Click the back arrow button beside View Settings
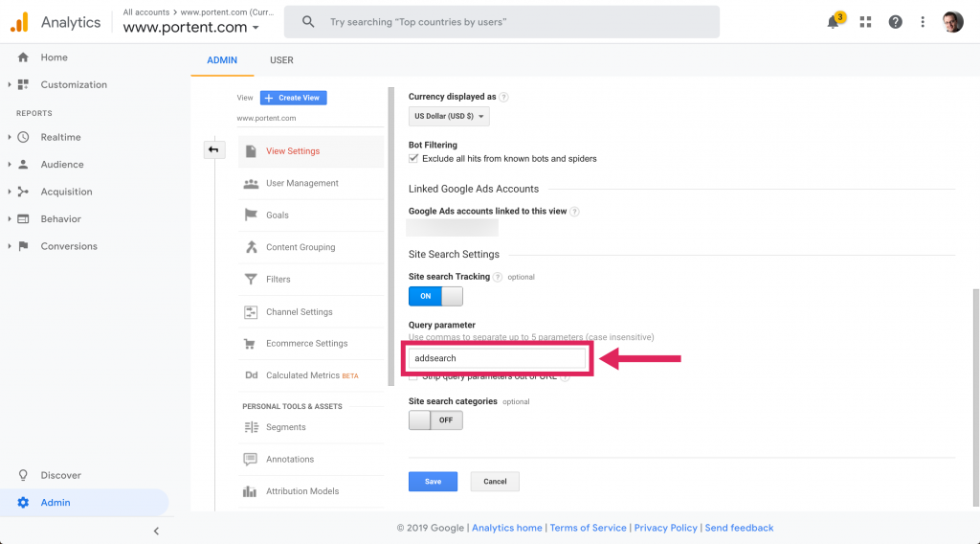Screen dimensions: 980x544 [x=213, y=149]
